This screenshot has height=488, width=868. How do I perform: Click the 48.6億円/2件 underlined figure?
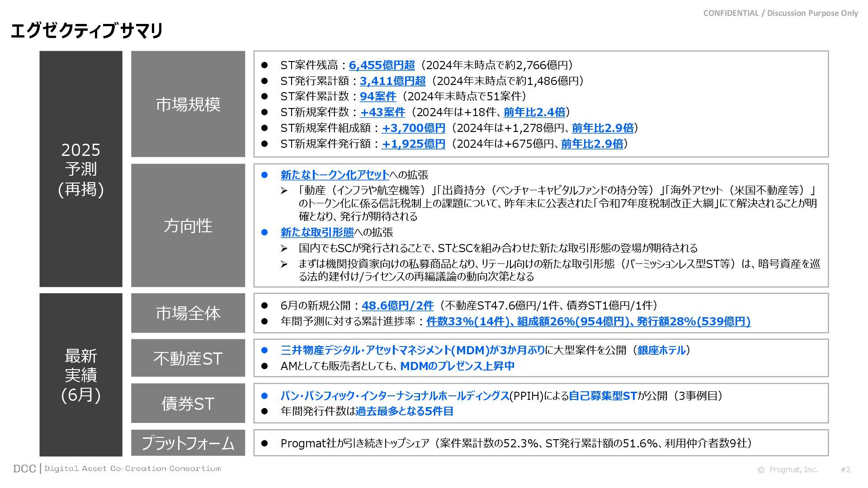coord(397,305)
